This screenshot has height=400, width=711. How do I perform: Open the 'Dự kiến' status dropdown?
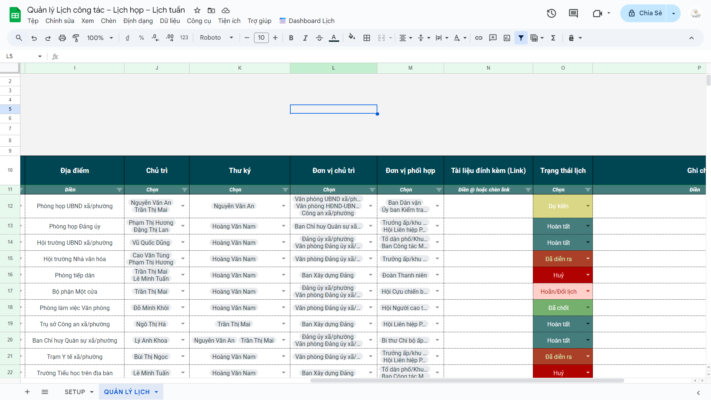588,205
